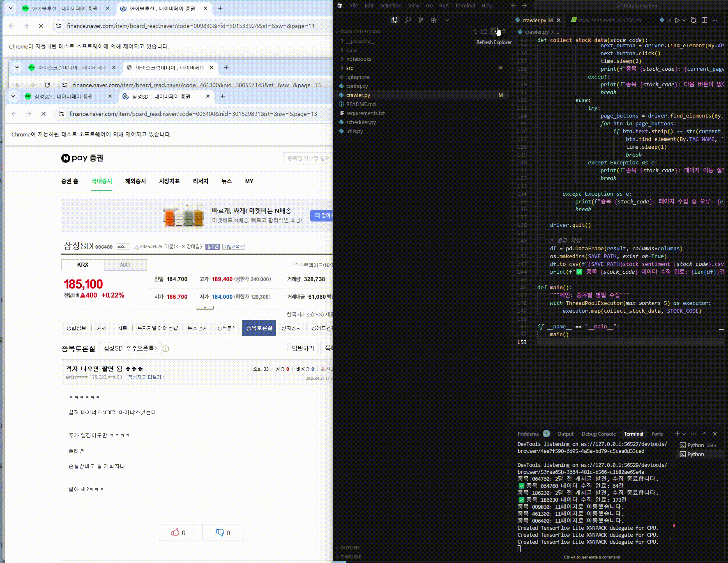
Task: Click the Collapse Folders icon in Explorer header
Action: tap(504, 31)
